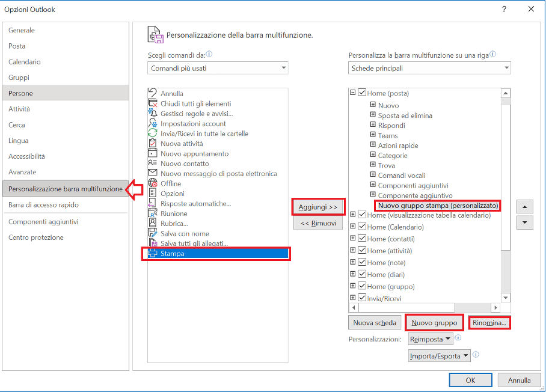Image resolution: width=546 pixels, height=392 pixels.
Task: Click scroll-down arrow of ribbon tree list
Action: point(506,298)
